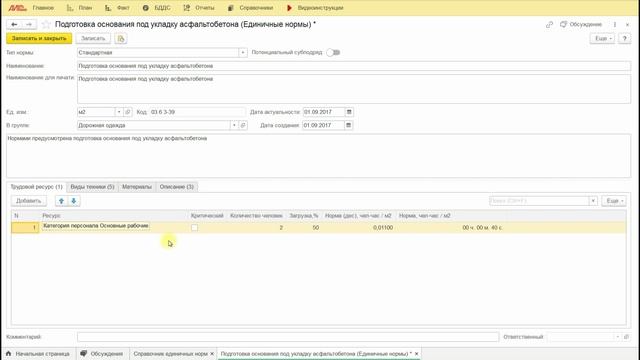Click the Добавить button
Screen dimensions: 640x360
click(29, 201)
